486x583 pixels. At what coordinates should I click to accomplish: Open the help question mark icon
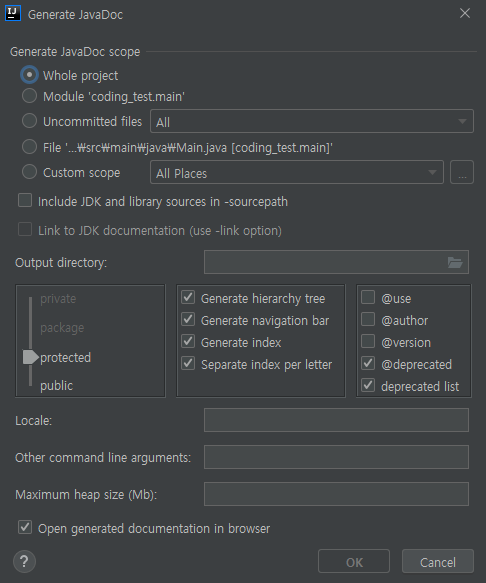click(x=25, y=561)
